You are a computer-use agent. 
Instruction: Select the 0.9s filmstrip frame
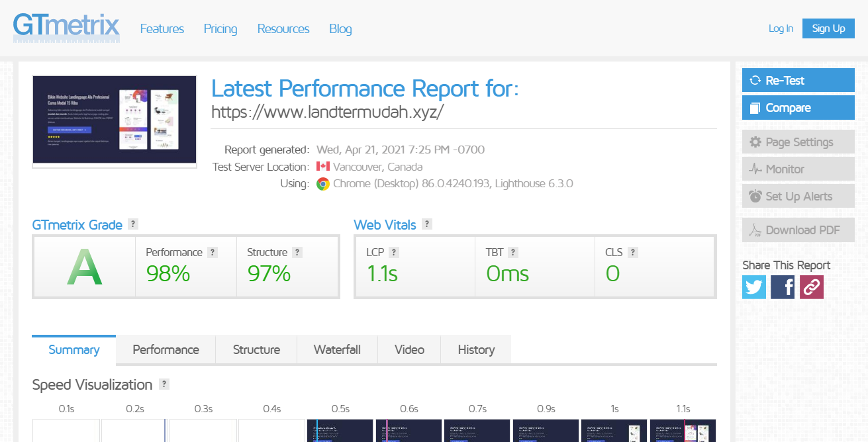pyautogui.click(x=546, y=430)
